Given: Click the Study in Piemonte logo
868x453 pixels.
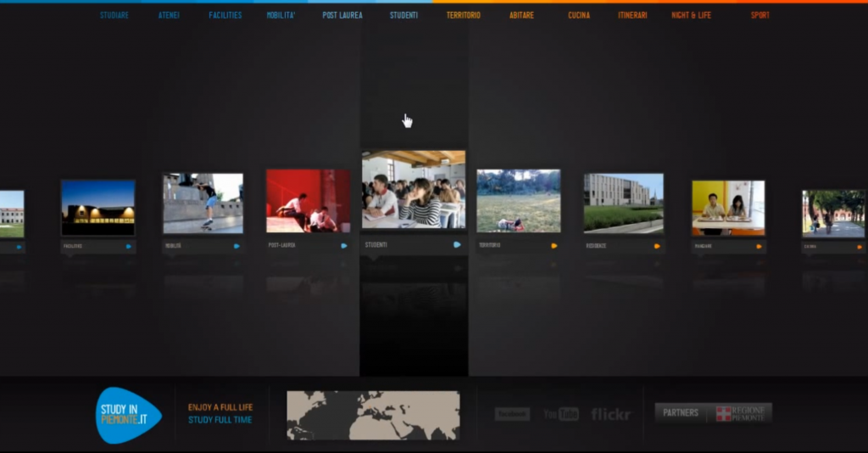Looking at the screenshot, I should pyautogui.click(x=126, y=415).
